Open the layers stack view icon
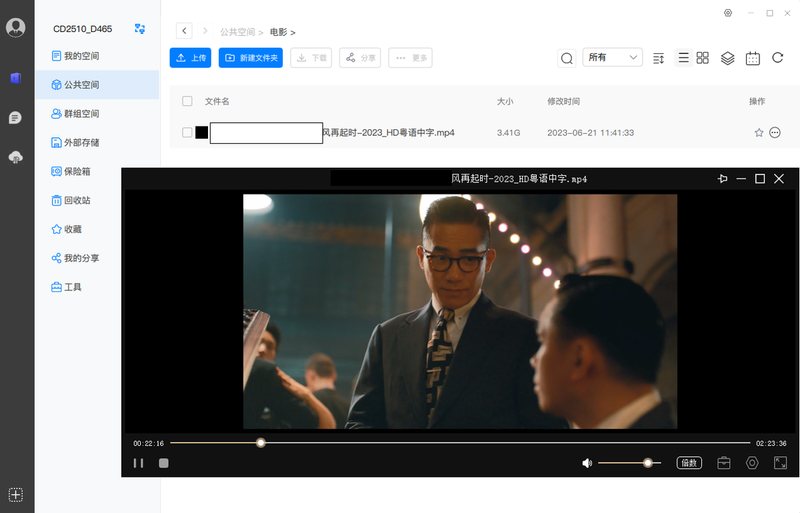 tap(728, 58)
